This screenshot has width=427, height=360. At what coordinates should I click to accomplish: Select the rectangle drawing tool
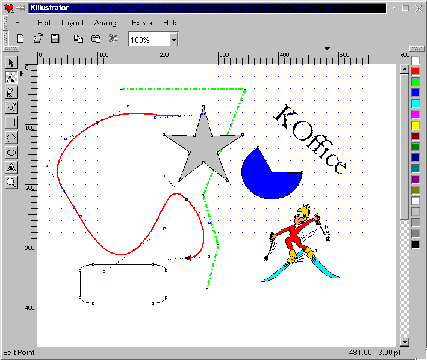11,122
